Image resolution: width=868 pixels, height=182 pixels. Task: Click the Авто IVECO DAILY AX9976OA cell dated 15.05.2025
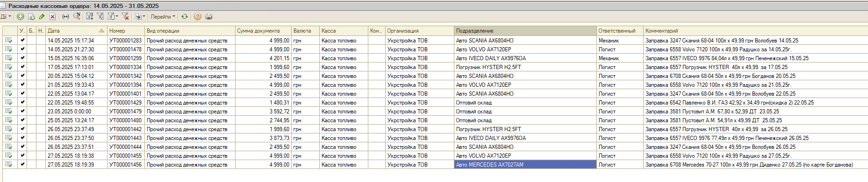point(525,58)
